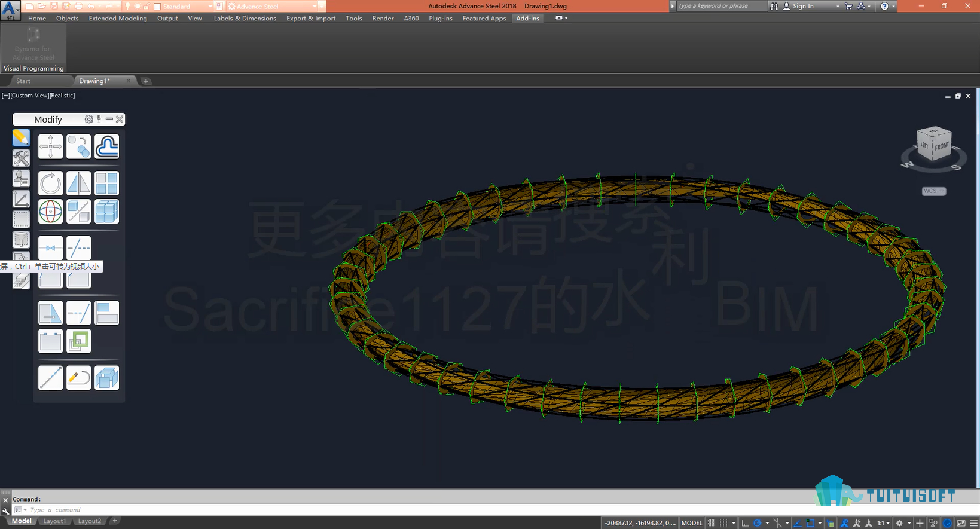The width and height of the screenshot is (980, 529).
Task: Click the rectangular Array tool icon
Action: coord(106,184)
